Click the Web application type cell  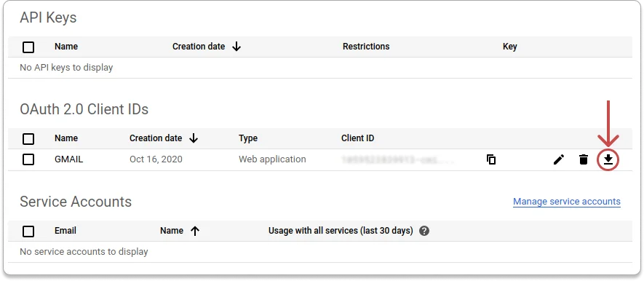pos(272,159)
